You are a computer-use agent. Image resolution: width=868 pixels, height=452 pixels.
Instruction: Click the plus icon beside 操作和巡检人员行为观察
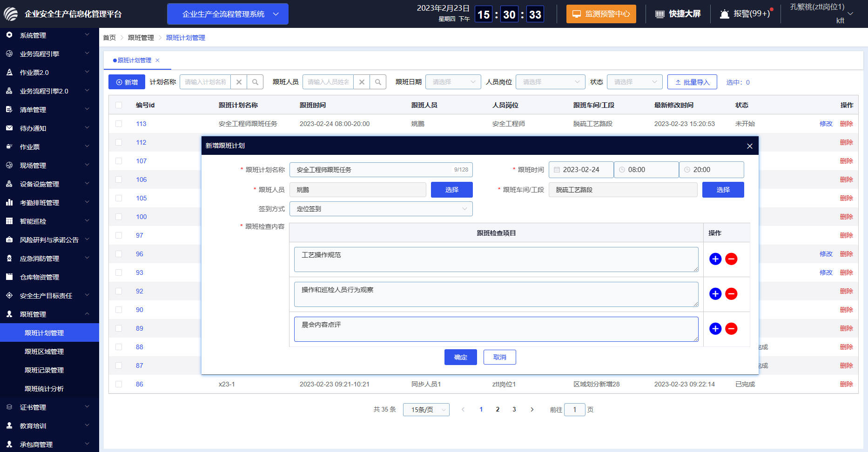[715, 294]
